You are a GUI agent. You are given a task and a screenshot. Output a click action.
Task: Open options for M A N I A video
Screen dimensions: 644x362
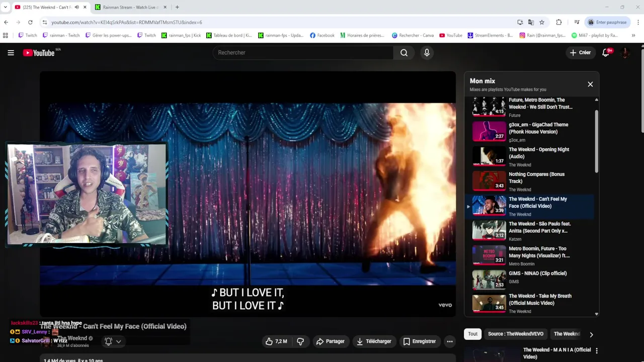(597, 351)
